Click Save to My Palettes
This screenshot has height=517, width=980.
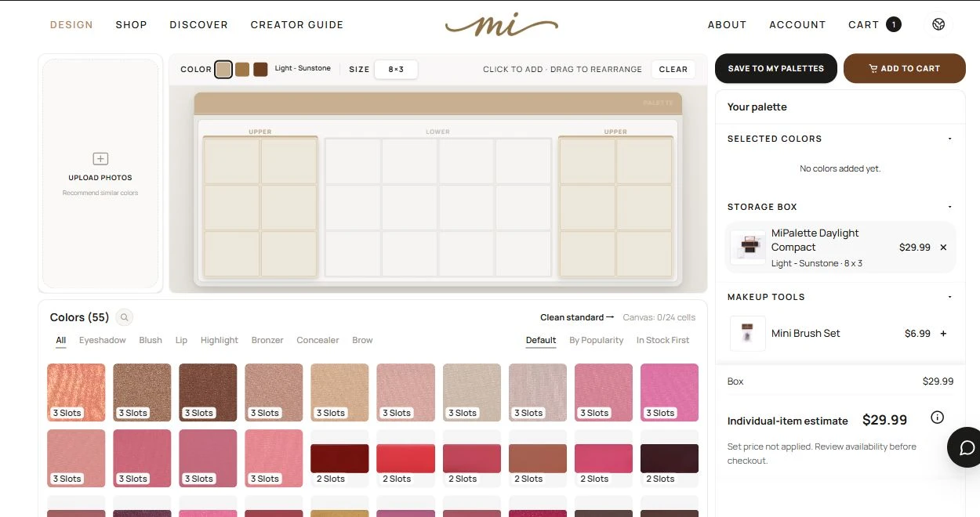point(776,69)
